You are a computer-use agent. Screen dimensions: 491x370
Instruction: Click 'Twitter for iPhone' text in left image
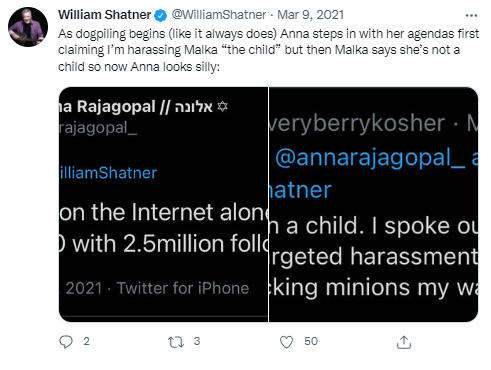click(183, 288)
